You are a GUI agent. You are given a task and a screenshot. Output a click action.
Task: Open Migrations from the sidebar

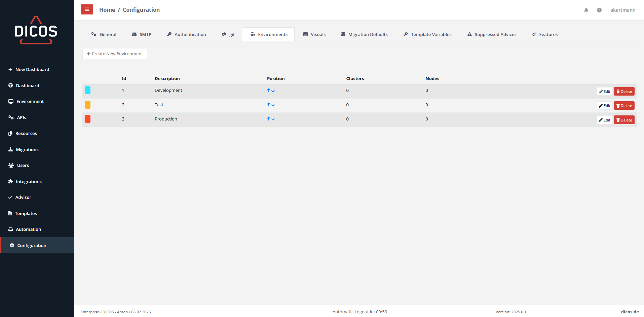pyautogui.click(x=27, y=149)
